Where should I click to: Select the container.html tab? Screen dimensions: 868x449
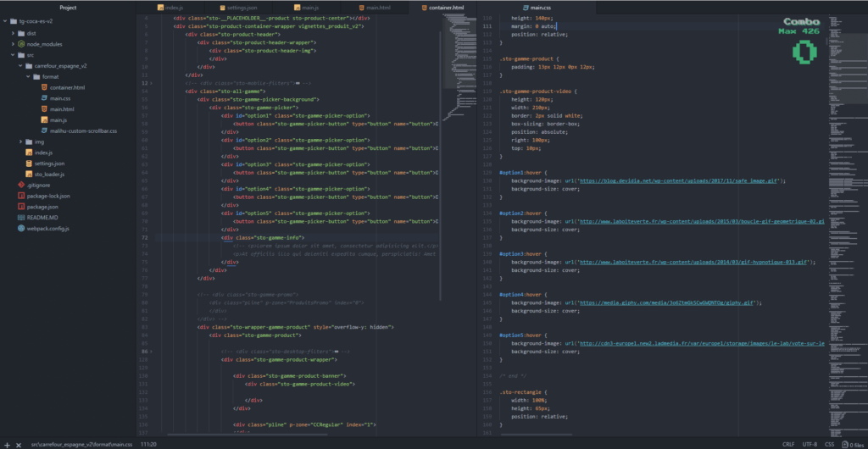(x=442, y=8)
